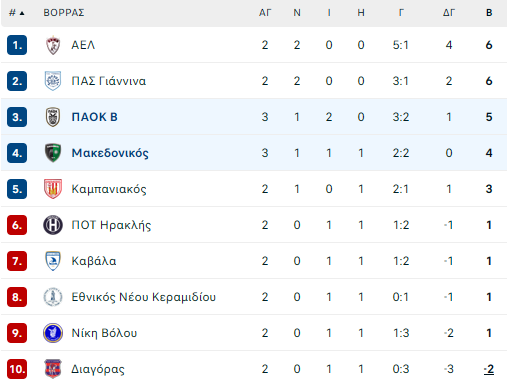Viewport: 507px width, 384px height.
Task: Sort standings by the Β points column
Action: 489,13
